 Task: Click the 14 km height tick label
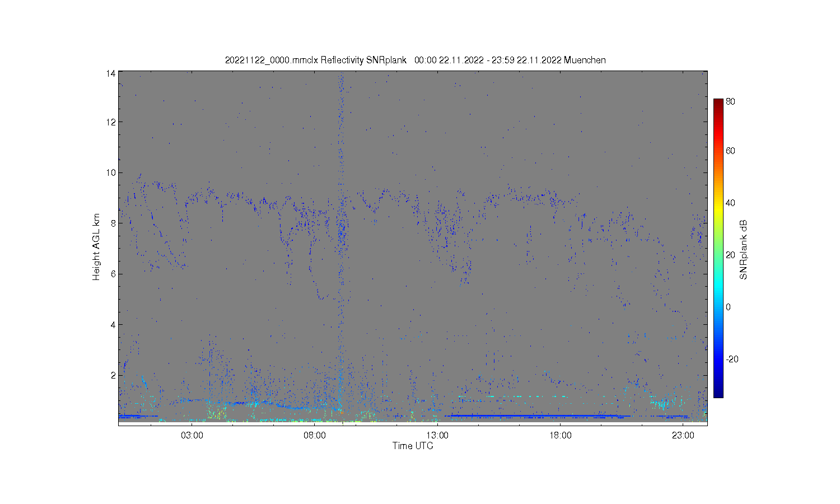[111, 73]
